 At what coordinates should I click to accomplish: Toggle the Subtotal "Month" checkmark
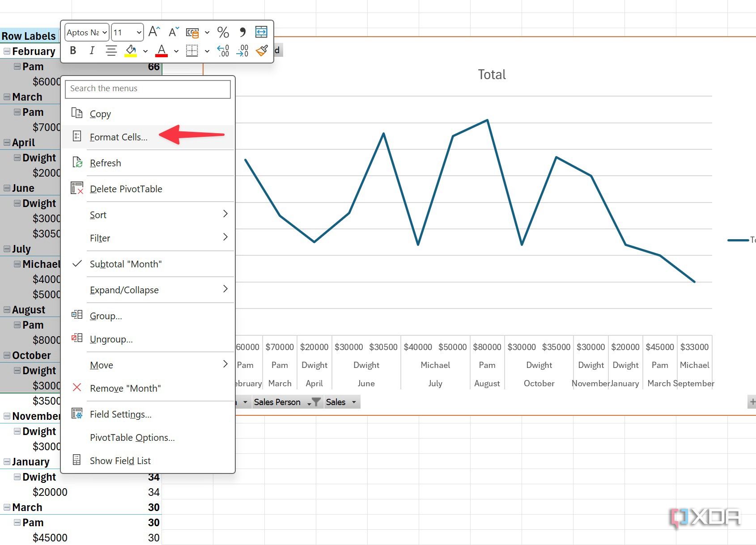pos(126,264)
